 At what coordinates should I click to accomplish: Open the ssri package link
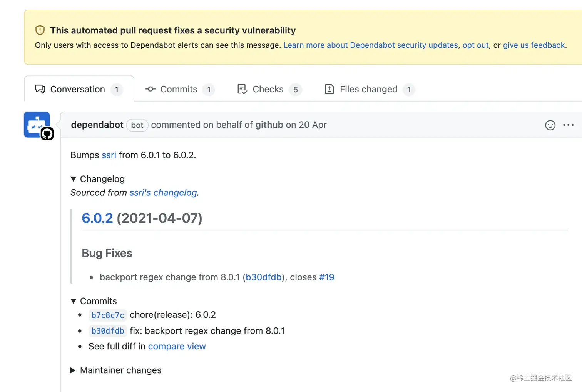(x=109, y=155)
